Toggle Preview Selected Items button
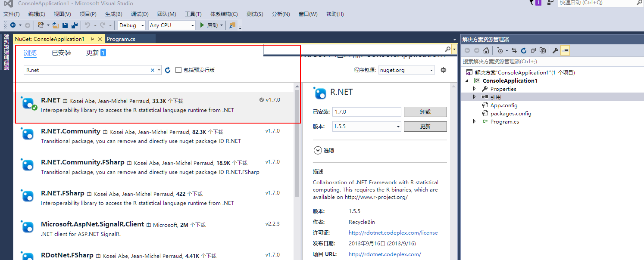The height and width of the screenshot is (260, 644). pos(565,50)
